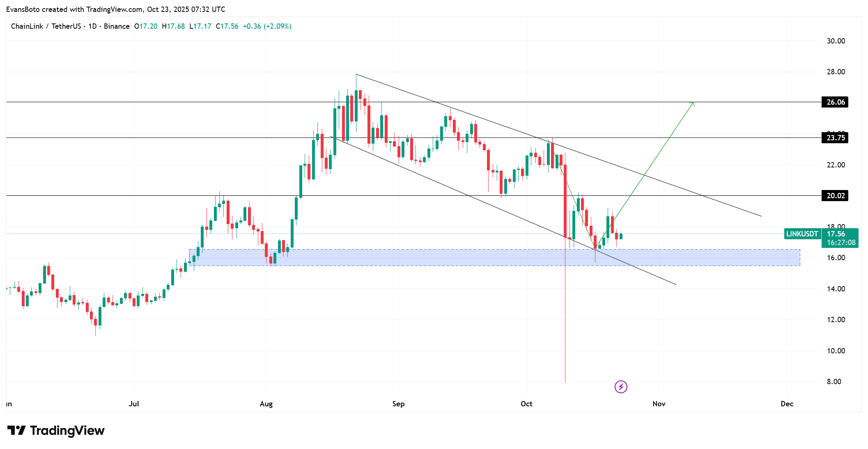Click the TradingView logo icon at bottom
868x449 pixels.
coord(16,431)
